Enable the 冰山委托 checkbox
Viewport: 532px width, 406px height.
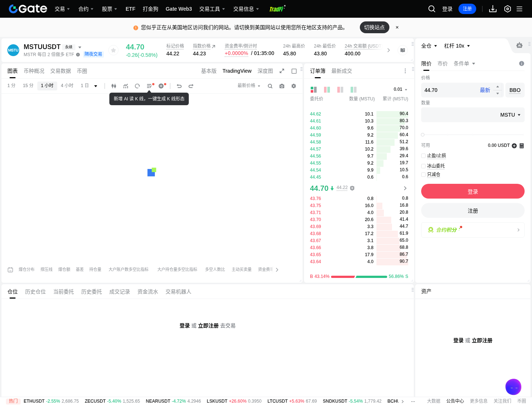click(x=423, y=166)
